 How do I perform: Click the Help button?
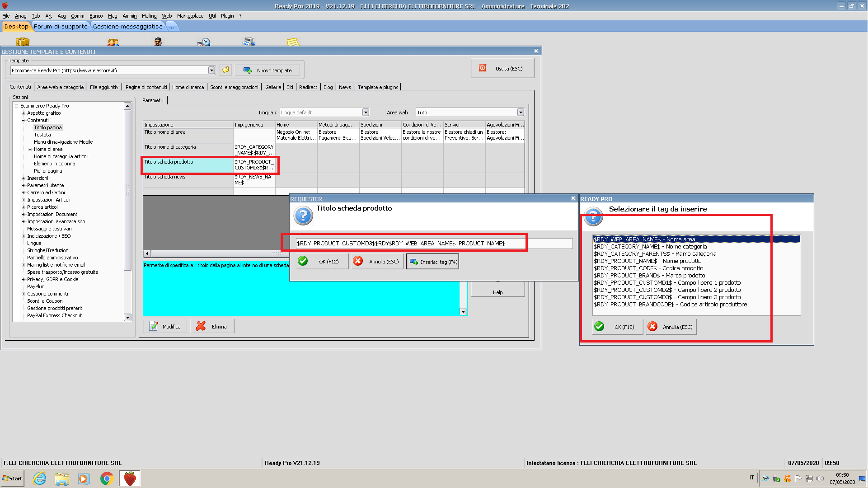coord(497,292)
